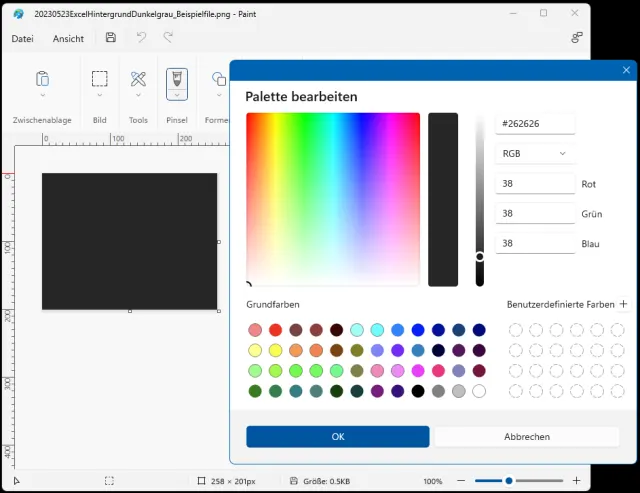Image resolution: width=640 pixels, height=493 pixels.
Task: Choose the Bild selection rectangle icon
Action: tap(100, 79)
